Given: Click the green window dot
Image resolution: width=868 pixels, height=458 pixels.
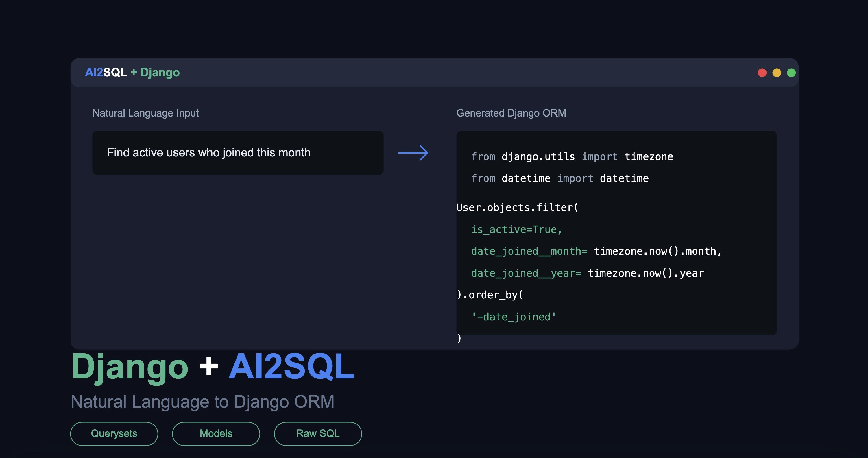Looking at the screenshot, I should click(791, 73).
